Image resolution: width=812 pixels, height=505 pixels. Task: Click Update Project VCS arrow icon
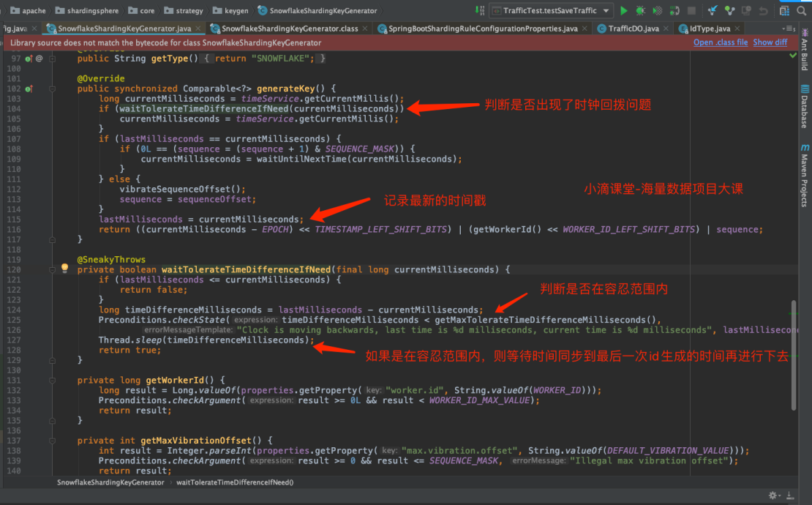click(x=713, y=10)
